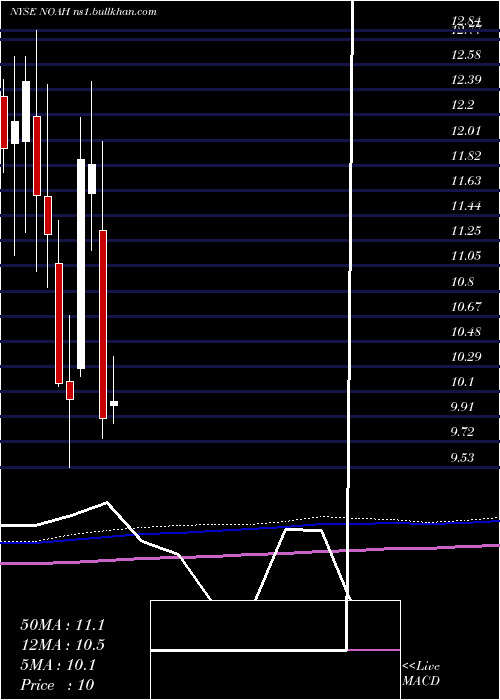Click the 10.1 price axis label
The image size is (500, 700).
[x=463, y=382]
